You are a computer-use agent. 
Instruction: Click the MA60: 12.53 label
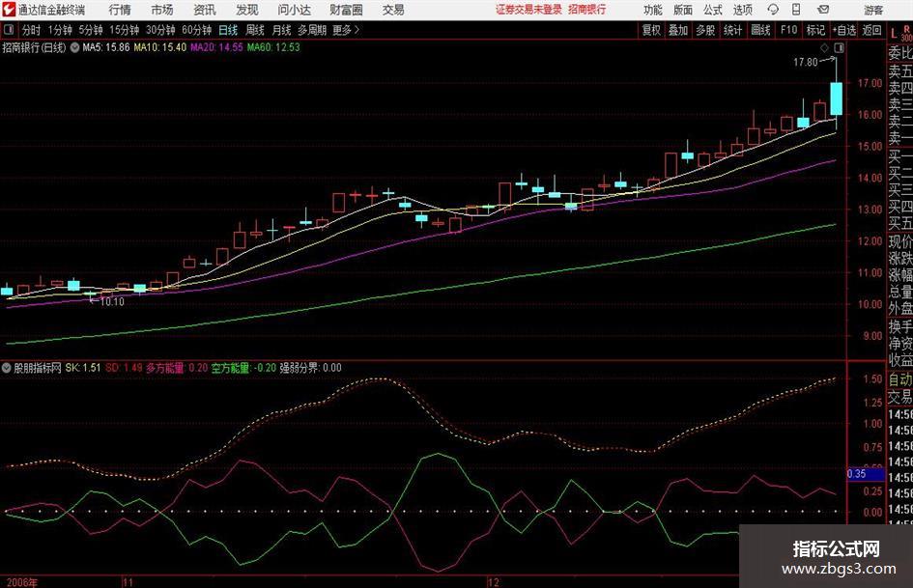[273, 47]
